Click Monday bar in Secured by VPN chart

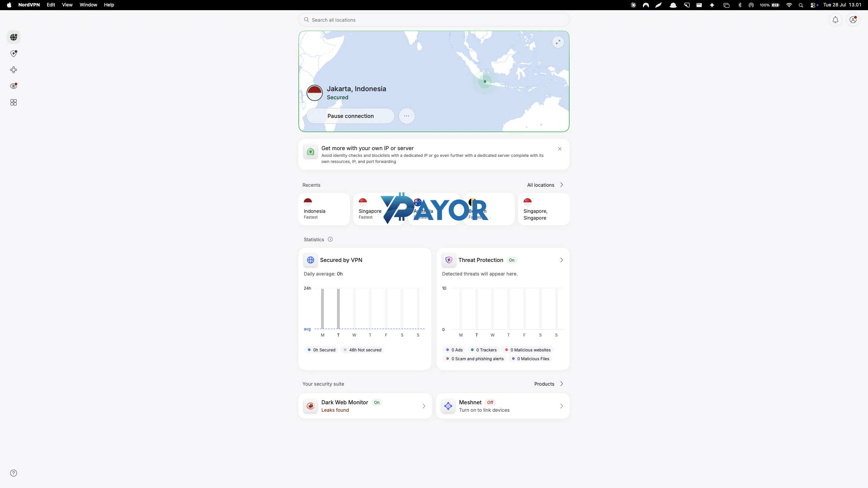point(322,308)
